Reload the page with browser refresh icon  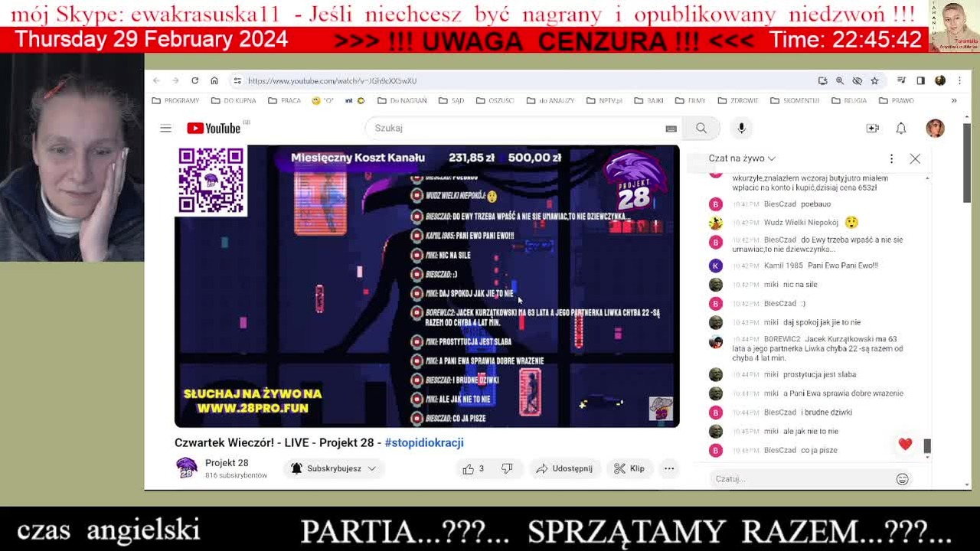(x=194, y=80)
